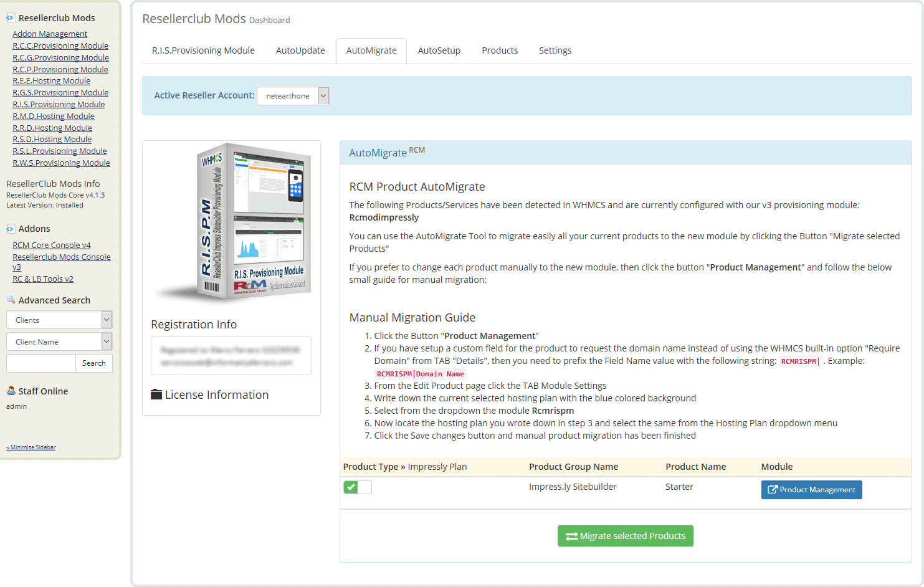Click the Product Management button

pyautogui.click(x=812, y=490)
